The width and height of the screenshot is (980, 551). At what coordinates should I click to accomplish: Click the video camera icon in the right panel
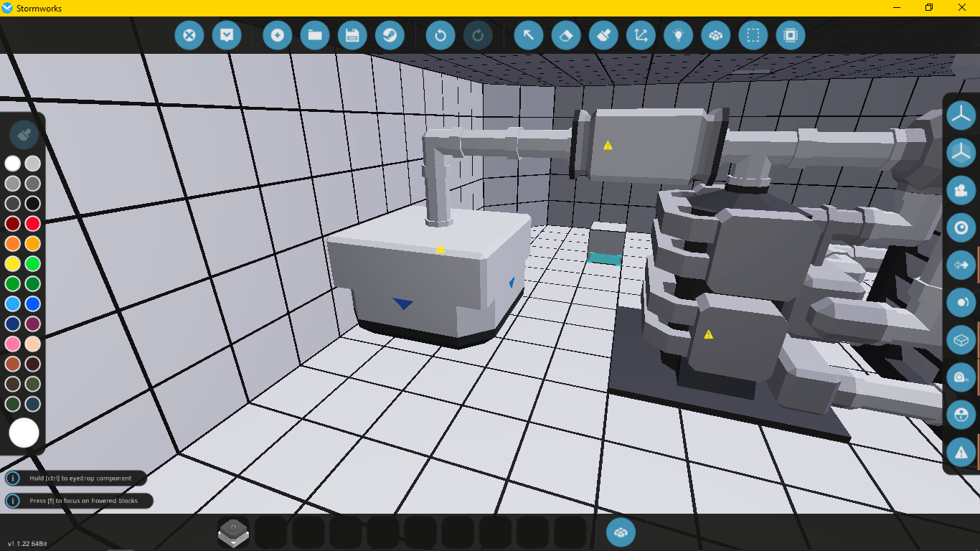pos(961,190)
